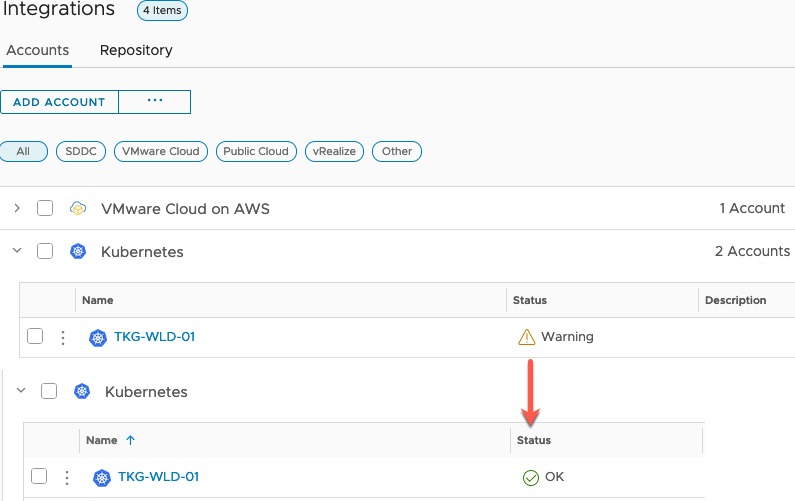The height and width of the screenshot is (501, 795).
Task: Click the upper Kubernetes group label
Action: pyautogui.click(x=142, y=252)
